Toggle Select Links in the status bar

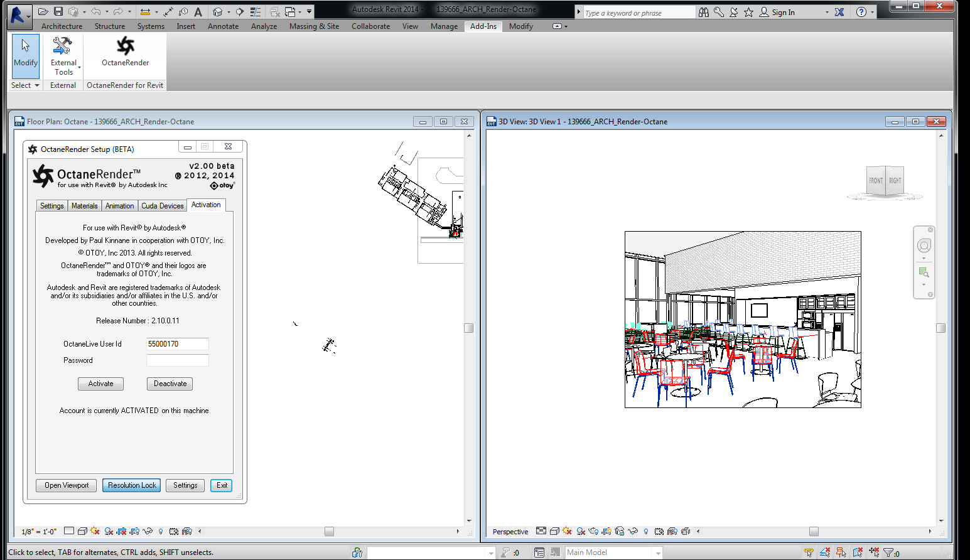809,552
